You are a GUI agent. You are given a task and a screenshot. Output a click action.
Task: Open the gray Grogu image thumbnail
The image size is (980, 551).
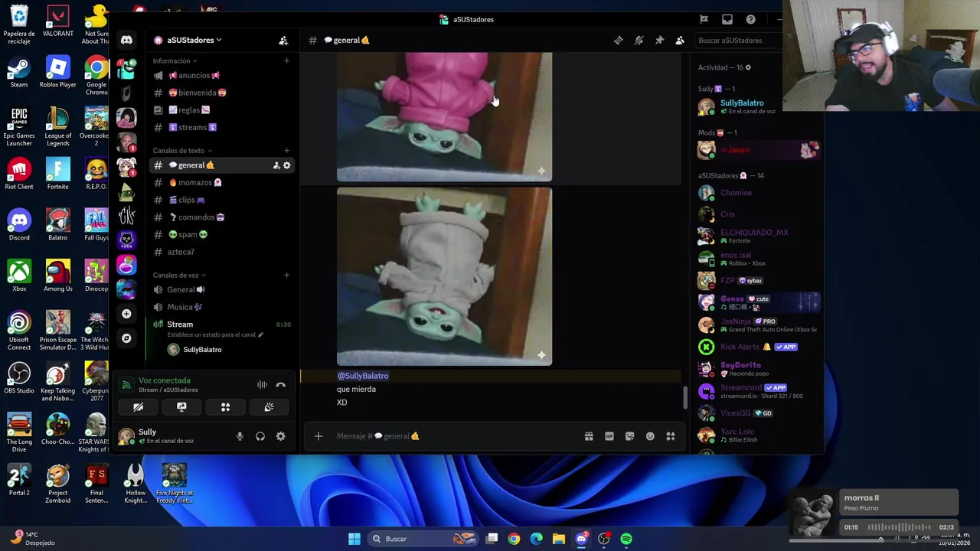[x=444, y=277]
